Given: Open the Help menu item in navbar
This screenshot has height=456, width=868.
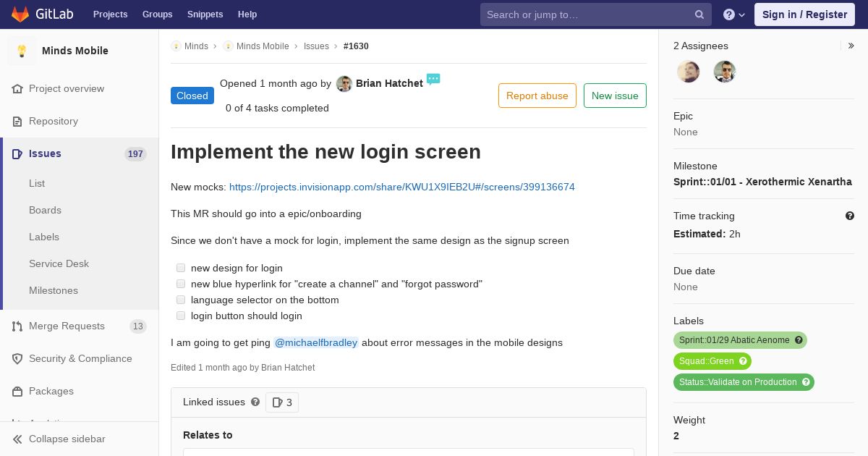Looking at the screenshot, I should 247,14.
